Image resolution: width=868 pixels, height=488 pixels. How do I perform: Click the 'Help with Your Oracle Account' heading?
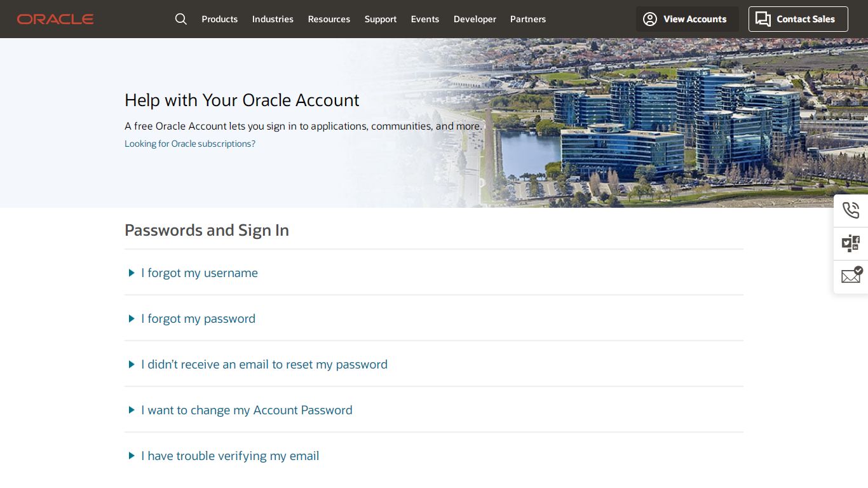[x=241, y=100]
